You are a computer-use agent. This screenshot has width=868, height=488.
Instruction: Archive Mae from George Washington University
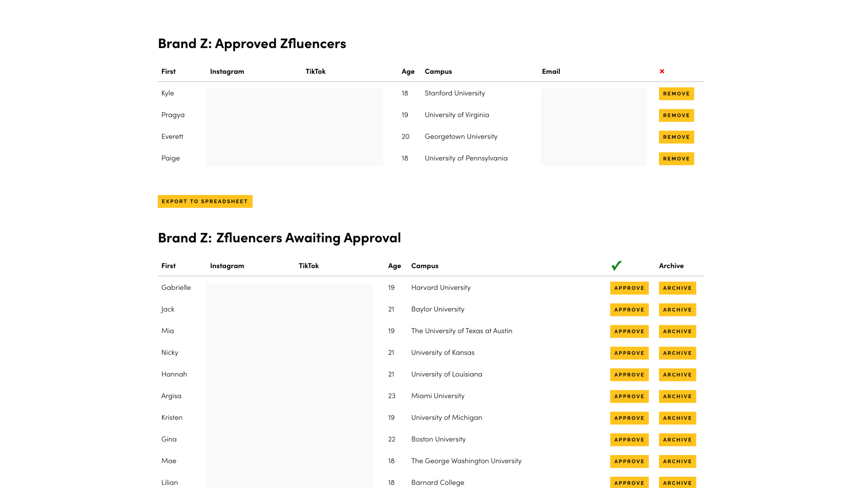tap(677, 461)
